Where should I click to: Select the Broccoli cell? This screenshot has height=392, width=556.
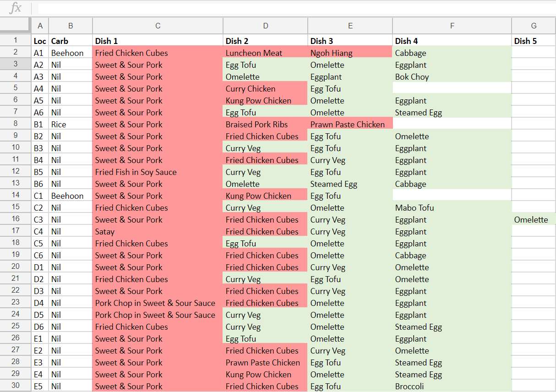point(452,387)
